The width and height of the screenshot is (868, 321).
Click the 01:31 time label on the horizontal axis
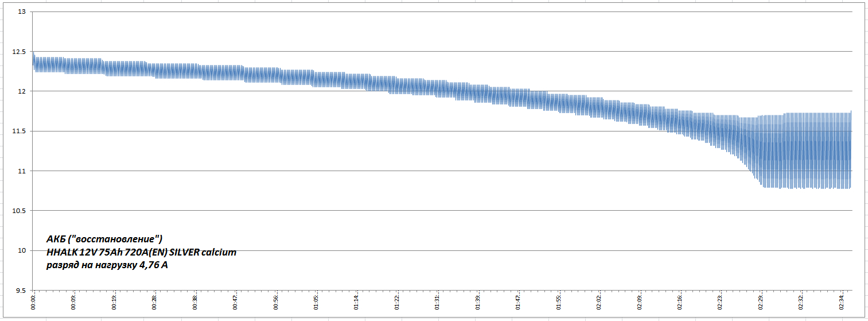point(438,303)
